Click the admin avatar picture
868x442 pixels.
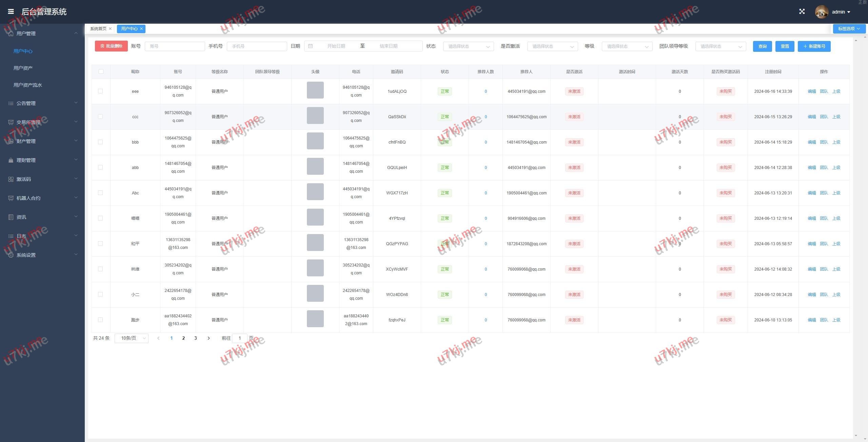(821, 12)
